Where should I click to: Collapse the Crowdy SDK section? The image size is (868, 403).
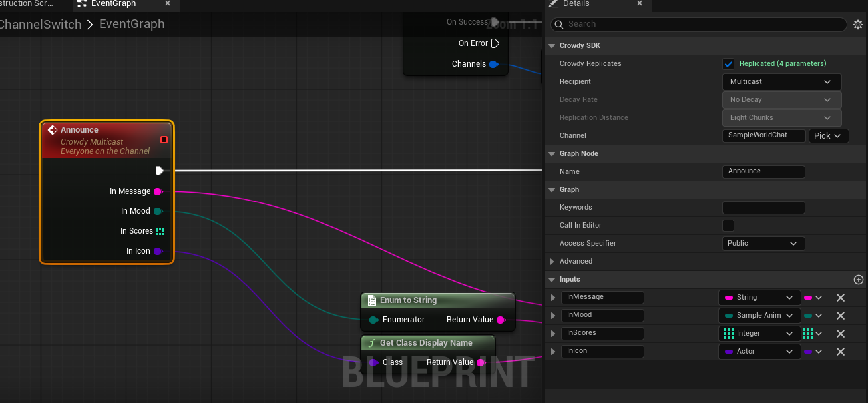pyautogui.click(x=552, y=46)
